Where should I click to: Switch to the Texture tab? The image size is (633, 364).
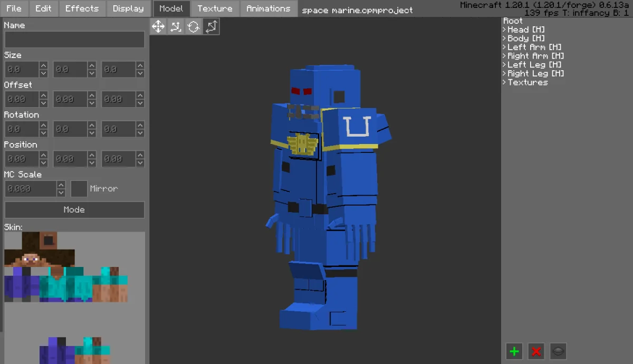[215, 8]
